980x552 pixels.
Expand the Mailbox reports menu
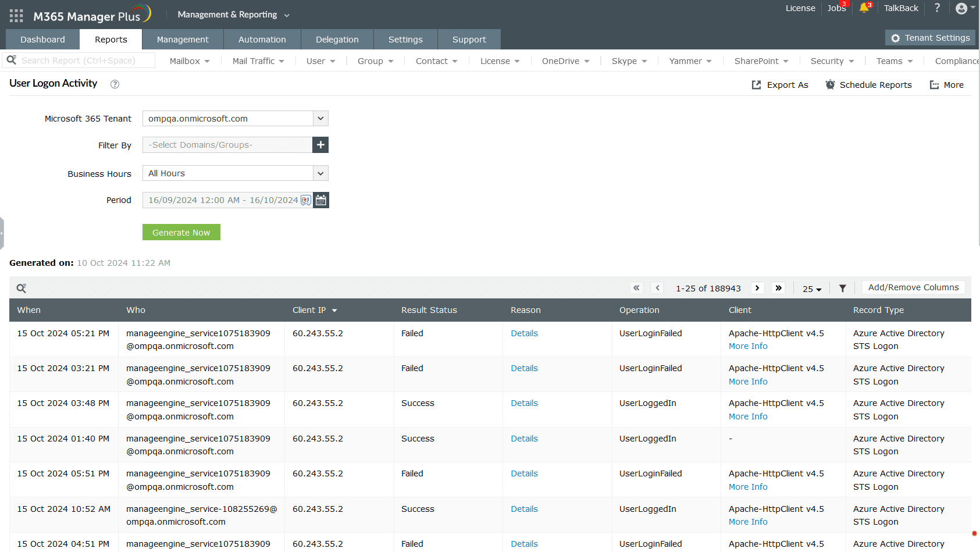click(x=190, y=61)
